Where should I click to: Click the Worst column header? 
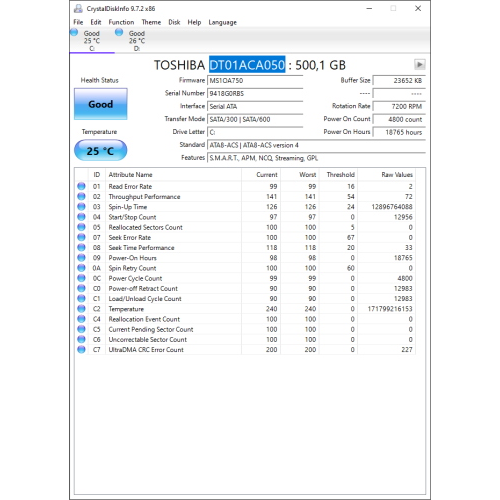[x=300, y=175]
